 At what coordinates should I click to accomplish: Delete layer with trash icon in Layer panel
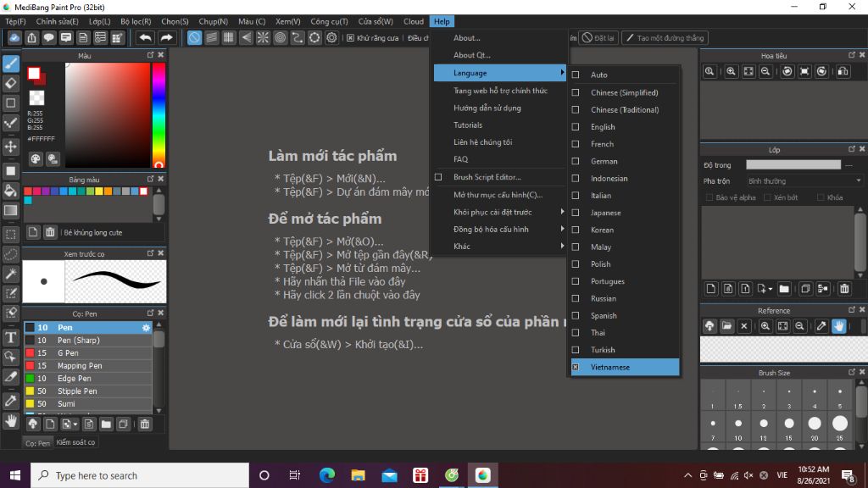tap(844, 288)
